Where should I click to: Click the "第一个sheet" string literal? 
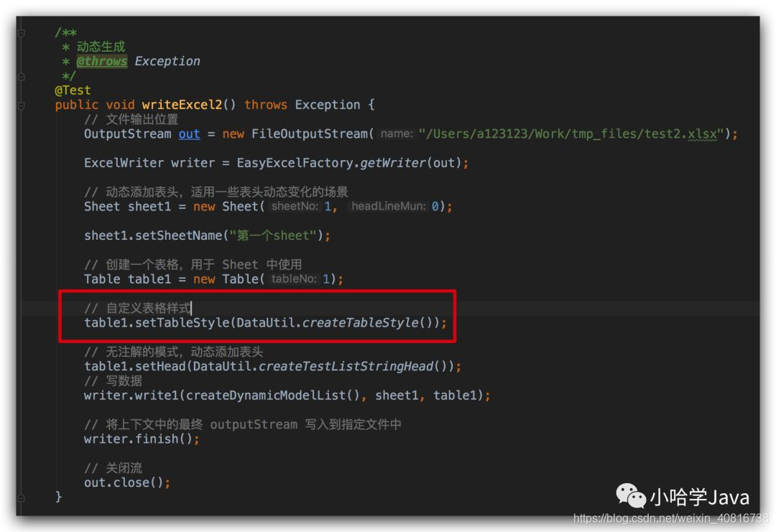[273, 235]
